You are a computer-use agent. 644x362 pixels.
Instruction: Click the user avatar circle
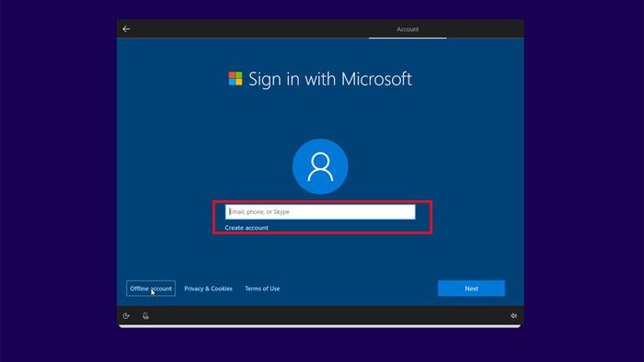[x=320, y=166]
